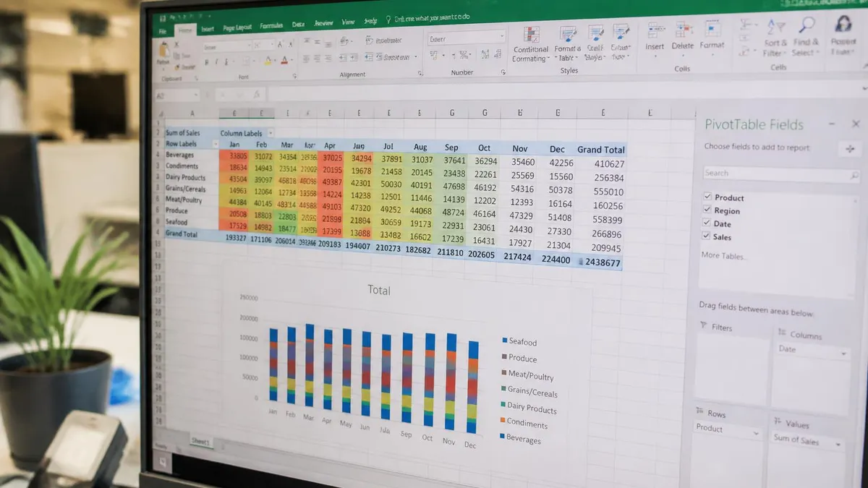868x488 pixels.
Task: Click the yellow Fill Color icon
Action: point(268,61)
